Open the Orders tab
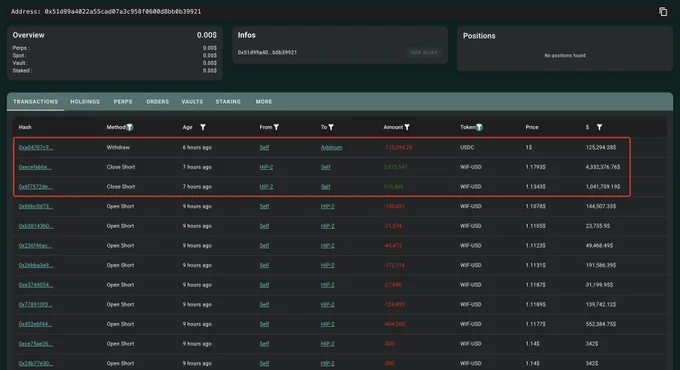Screen dimensions: 680x370 [157, 102]
